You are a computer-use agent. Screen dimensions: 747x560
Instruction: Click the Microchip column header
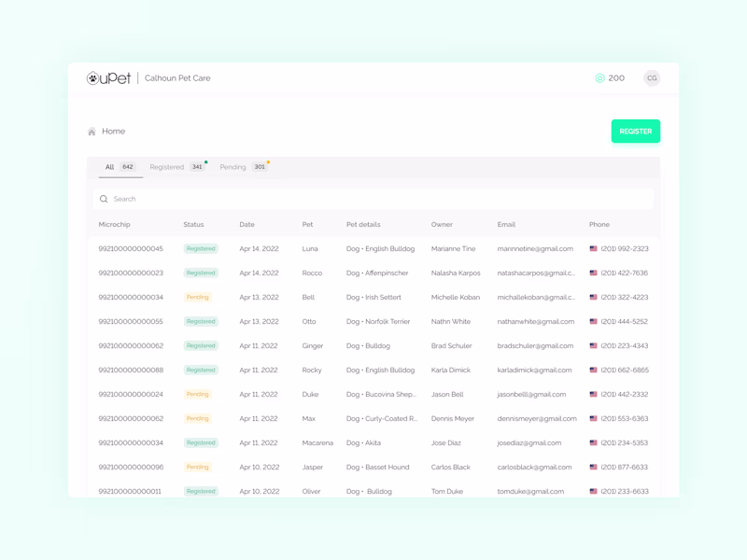tap(113, 224)
